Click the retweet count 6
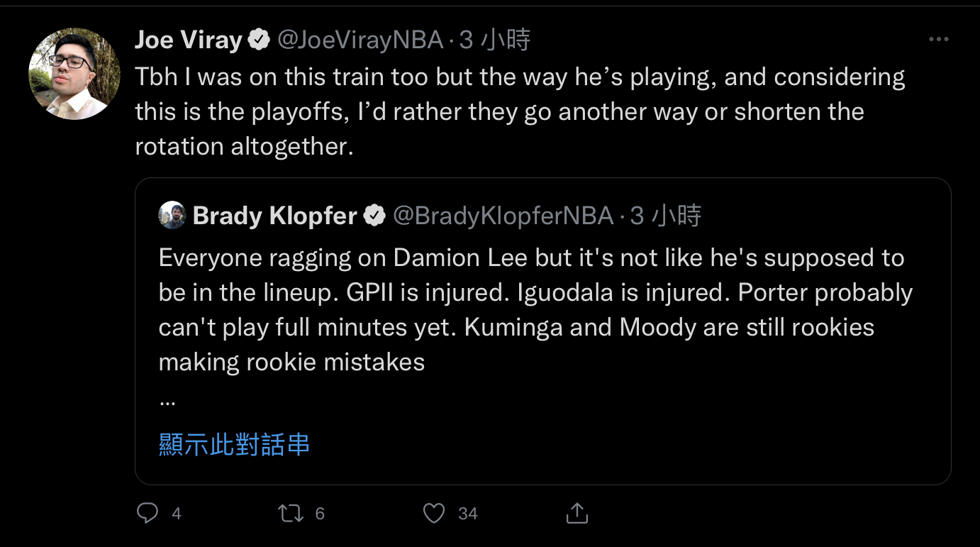Screen dimensions: 980x547 pyautogui.click(x=320, y=514)
